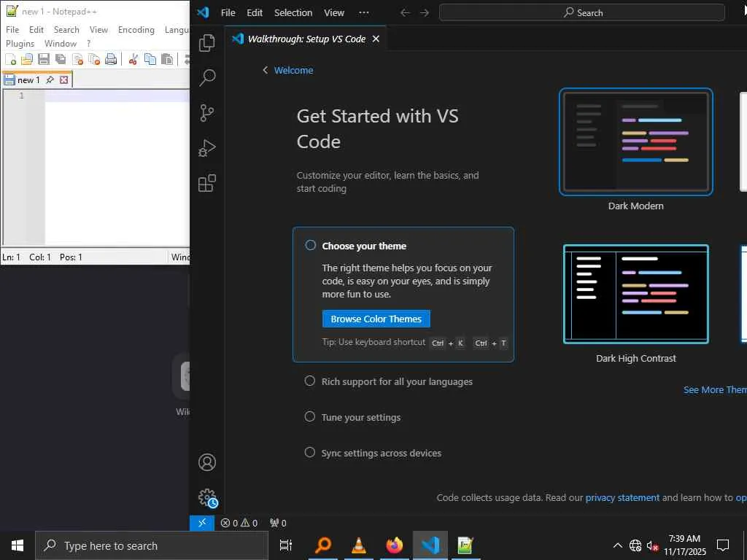The height and width of the screenshot is (560, 747).
Task: Click the ports forwarded status bar item
Action: coord(278,523)
